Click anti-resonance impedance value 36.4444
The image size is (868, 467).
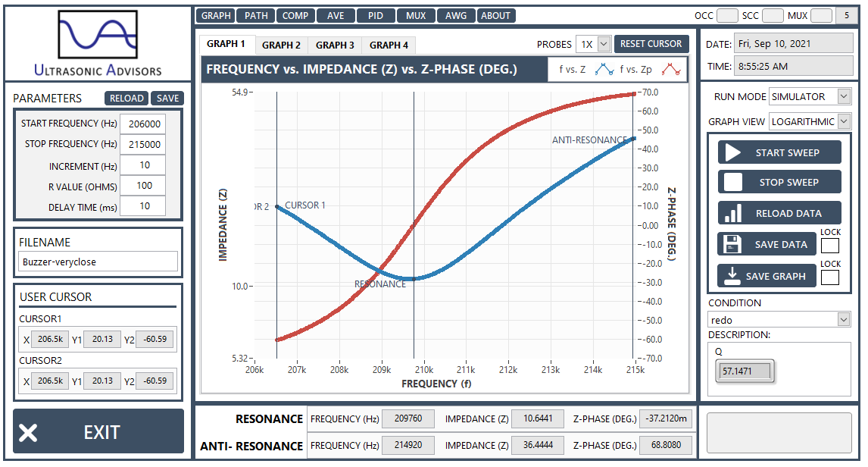[538, 445]
